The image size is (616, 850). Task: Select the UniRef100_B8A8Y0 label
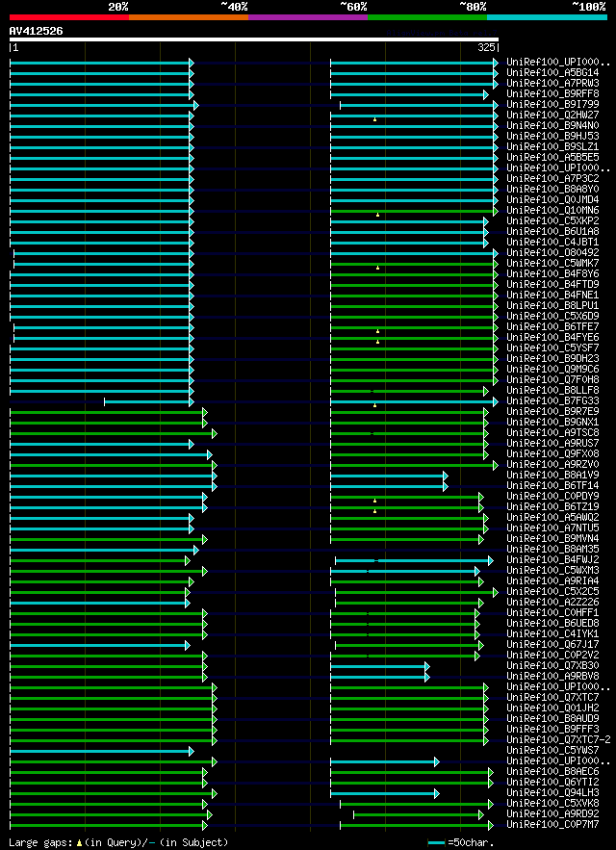pyautogui.click(x=552, y=190)
